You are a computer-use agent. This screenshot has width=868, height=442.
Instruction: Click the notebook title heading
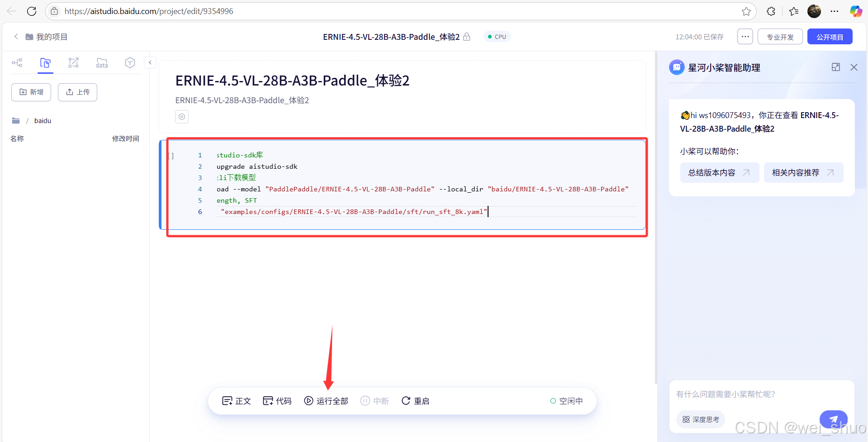pos(292,81)
